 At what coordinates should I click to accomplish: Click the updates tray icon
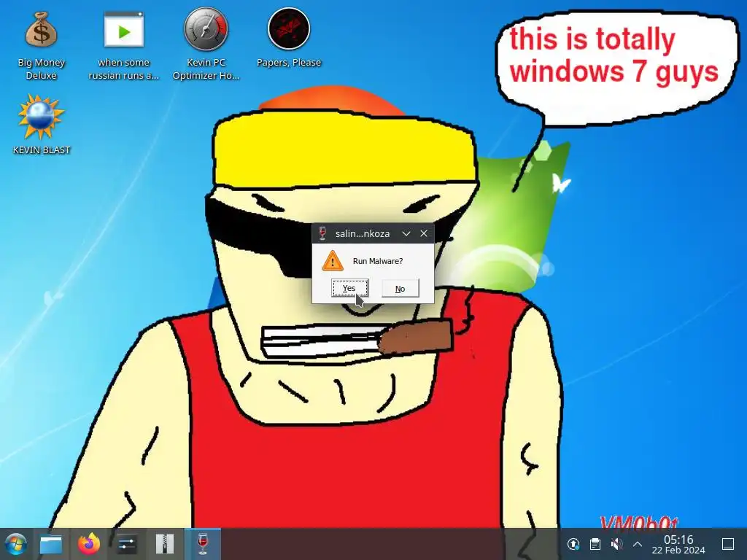coord(573,544)
